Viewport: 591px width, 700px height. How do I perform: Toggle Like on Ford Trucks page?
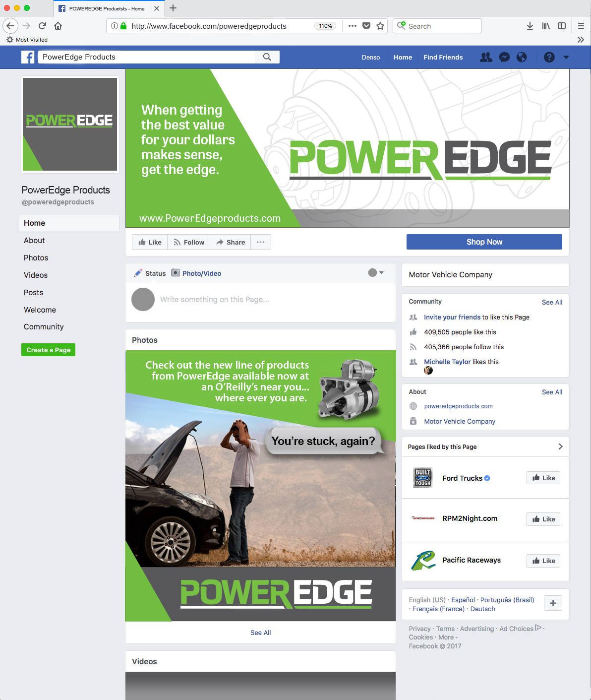[x=543, y=478]
